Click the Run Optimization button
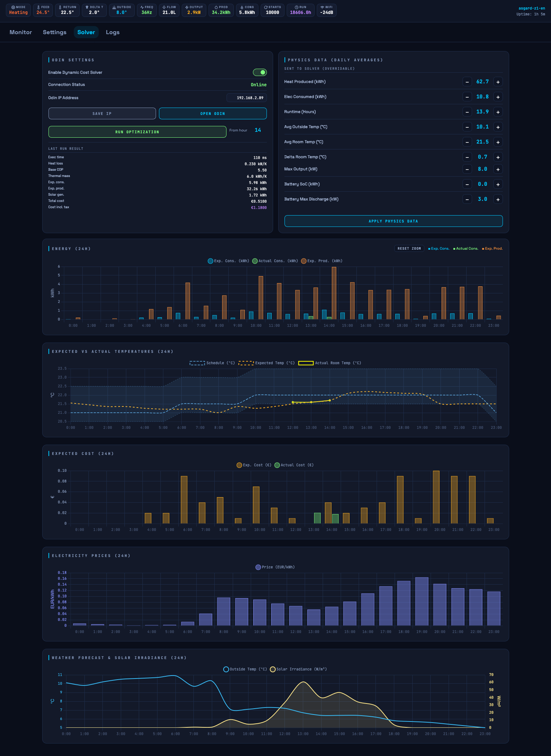 tap(137, 132)
